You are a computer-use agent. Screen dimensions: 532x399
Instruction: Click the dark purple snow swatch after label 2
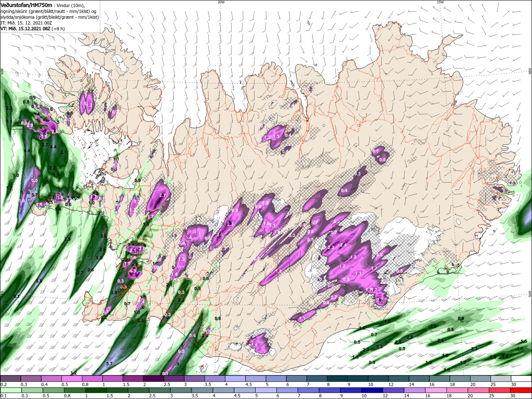click(153, 379)
